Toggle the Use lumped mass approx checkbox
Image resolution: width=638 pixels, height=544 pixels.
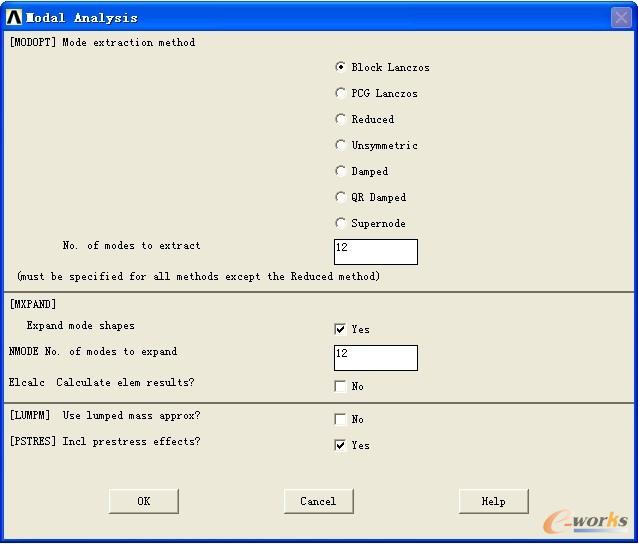tap(341, 419)
